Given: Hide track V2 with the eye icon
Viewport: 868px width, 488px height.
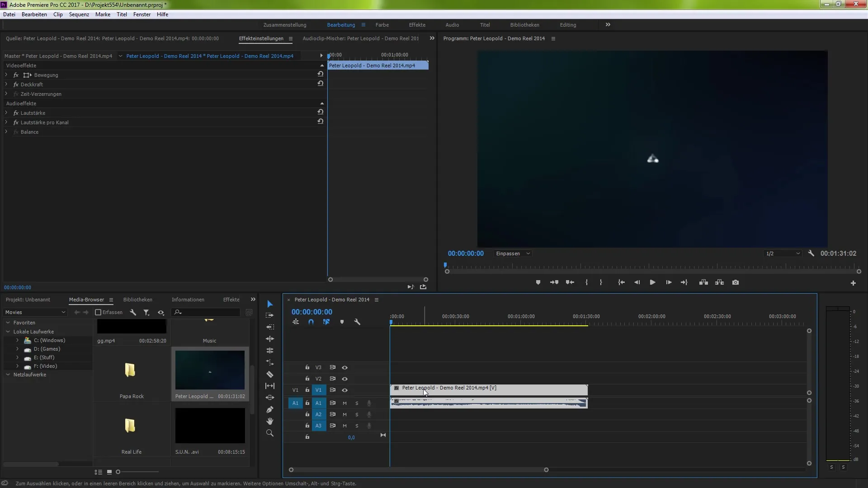Looking at the screenshot, I should 344,379.
